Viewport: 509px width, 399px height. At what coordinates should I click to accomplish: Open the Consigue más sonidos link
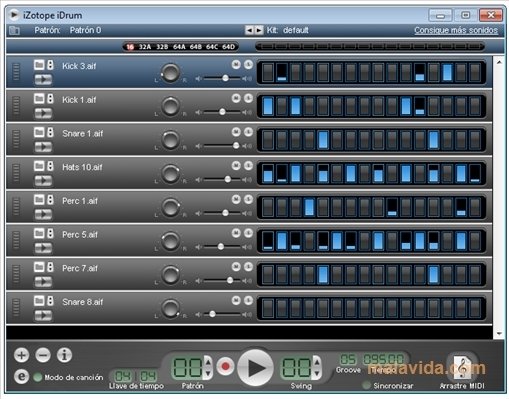[456, 30]
